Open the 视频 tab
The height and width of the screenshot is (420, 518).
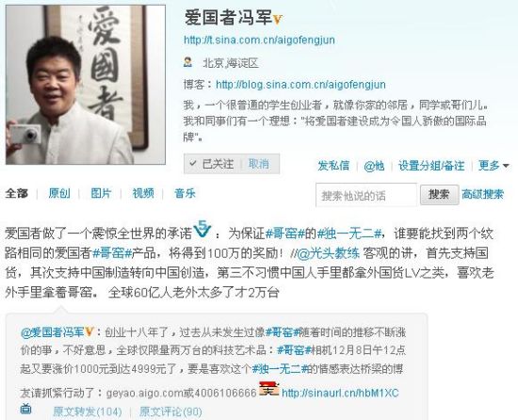(x=143, y=193)
